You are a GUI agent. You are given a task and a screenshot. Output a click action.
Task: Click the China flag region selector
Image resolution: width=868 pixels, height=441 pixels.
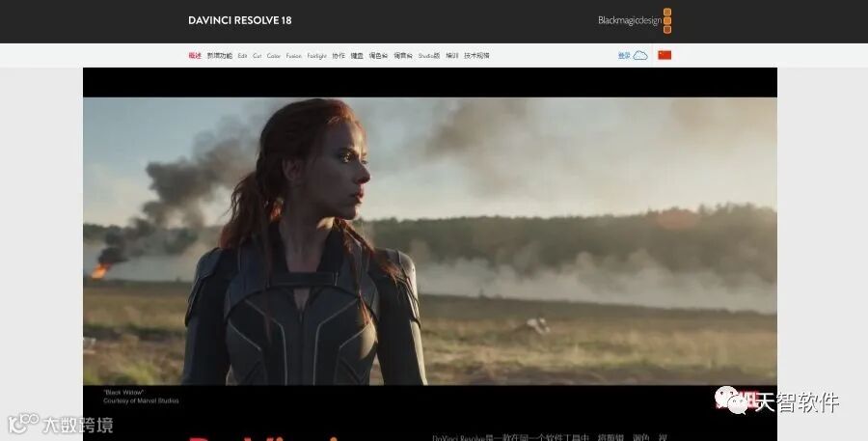click(665, 55)
